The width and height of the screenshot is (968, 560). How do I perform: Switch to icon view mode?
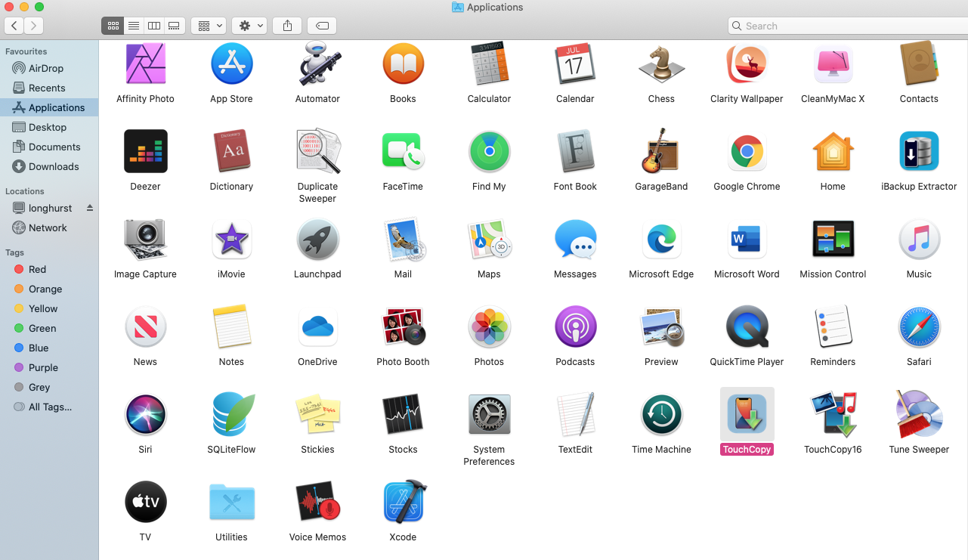(x=113, y=26)
